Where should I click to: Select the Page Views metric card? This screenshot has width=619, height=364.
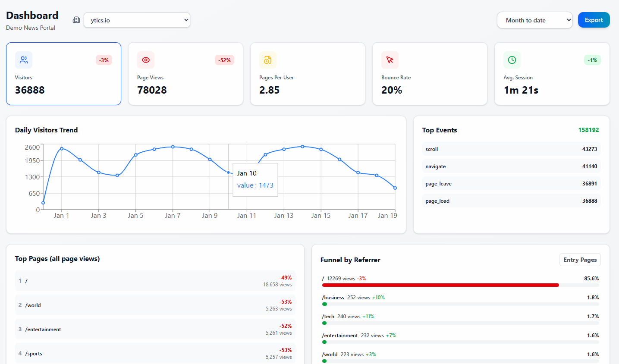coord(185,74)
